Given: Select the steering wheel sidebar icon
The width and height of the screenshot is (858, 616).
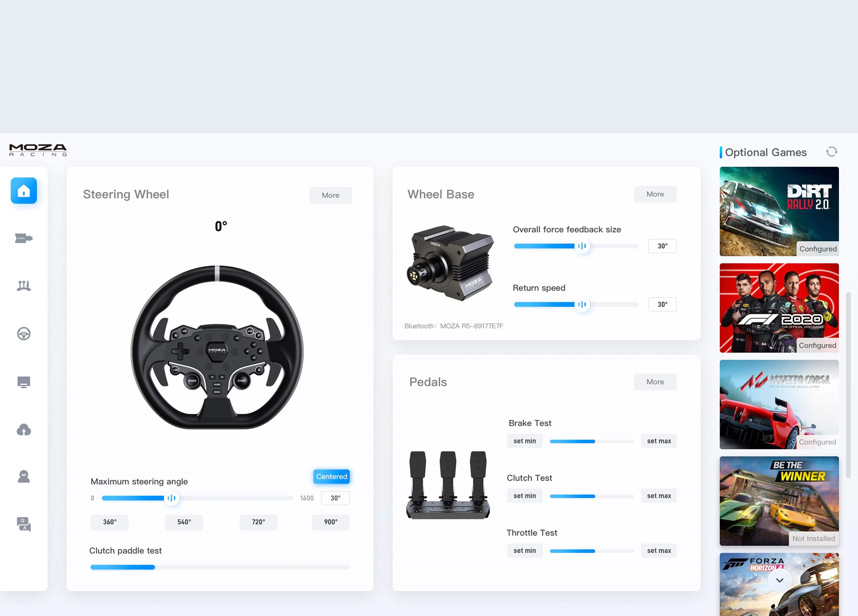Looking at the screenshot, I should tap(23, 334).
